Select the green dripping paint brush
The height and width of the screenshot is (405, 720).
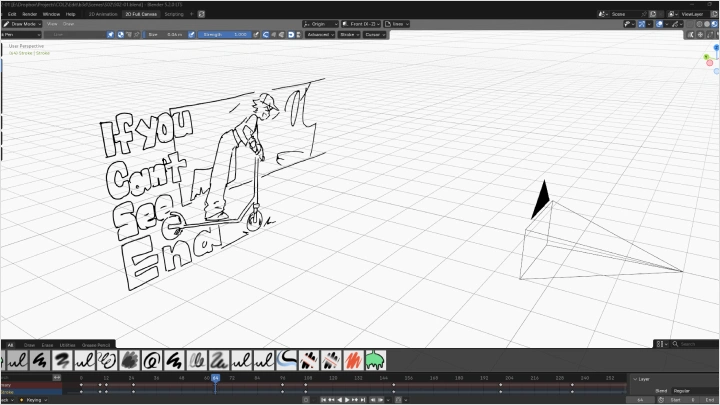[375, 361]
